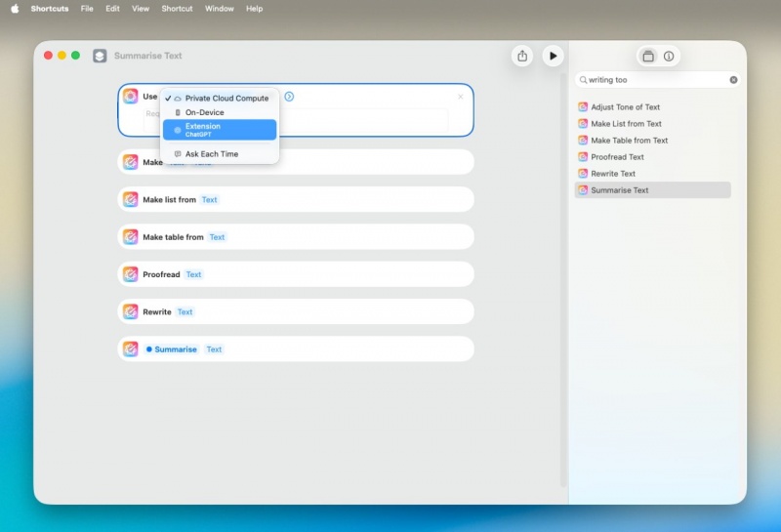Click the Rewrite action icon
The height and width of the screenshot is (532, 781).
(x=131, y=311)
